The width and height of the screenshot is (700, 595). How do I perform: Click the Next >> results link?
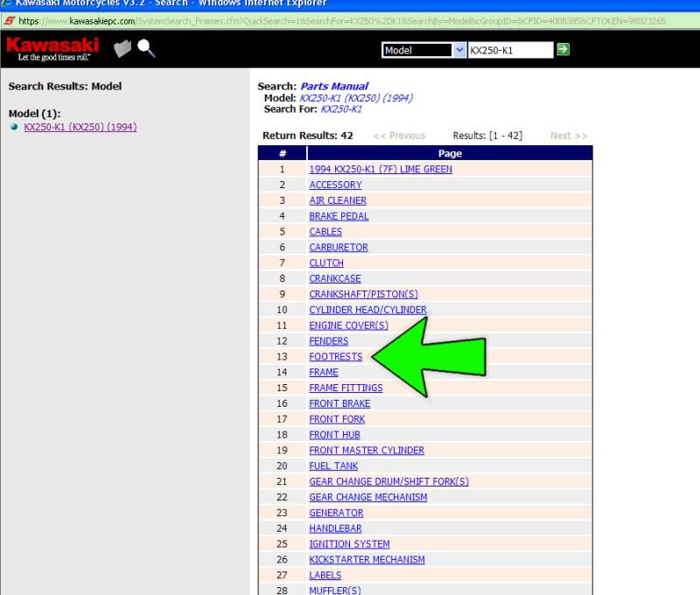click(x=569, y=136)
